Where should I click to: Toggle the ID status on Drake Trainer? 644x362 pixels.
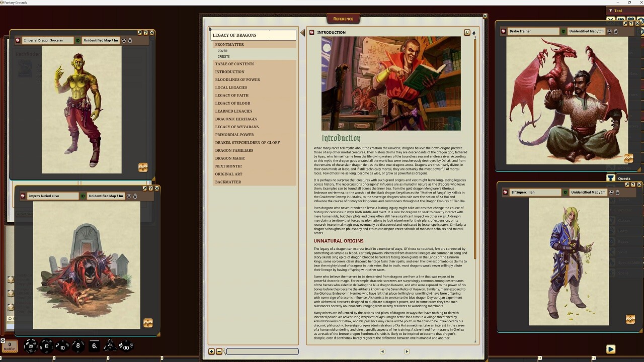563,31
